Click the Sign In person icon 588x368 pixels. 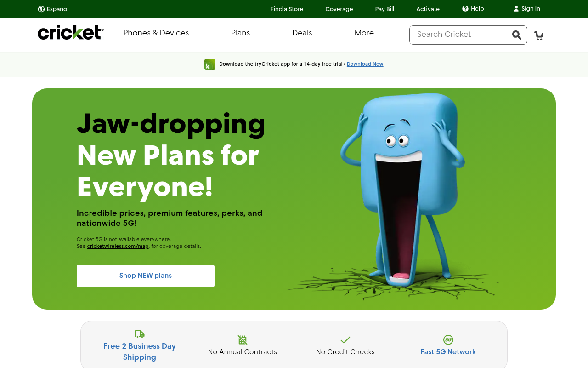[x=516, y=9]
